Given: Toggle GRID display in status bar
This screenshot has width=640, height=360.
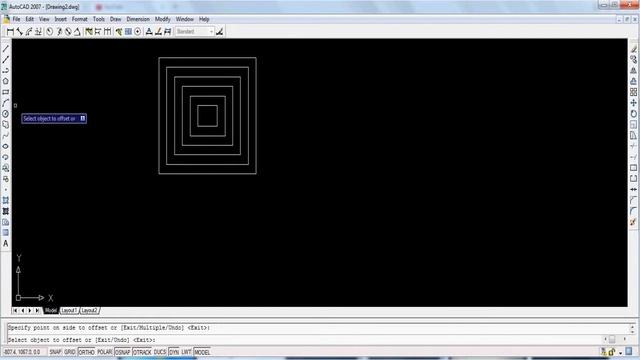Looking at the screenshot, I should [69, 352].
